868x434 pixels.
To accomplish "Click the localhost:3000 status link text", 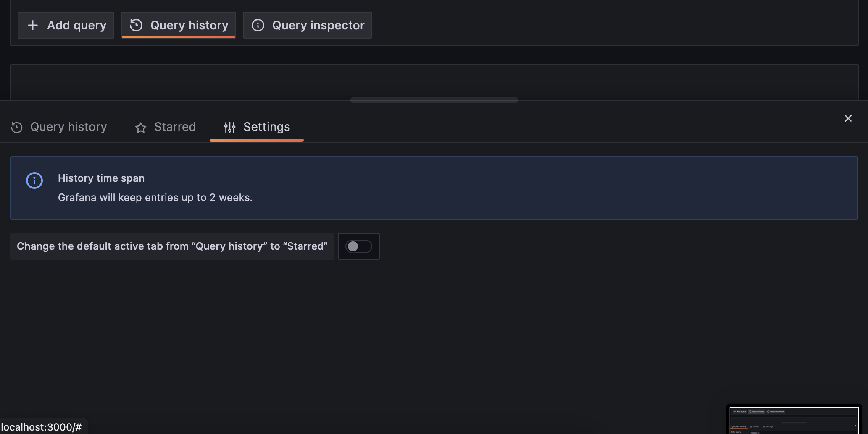I will tap(42, 427).
